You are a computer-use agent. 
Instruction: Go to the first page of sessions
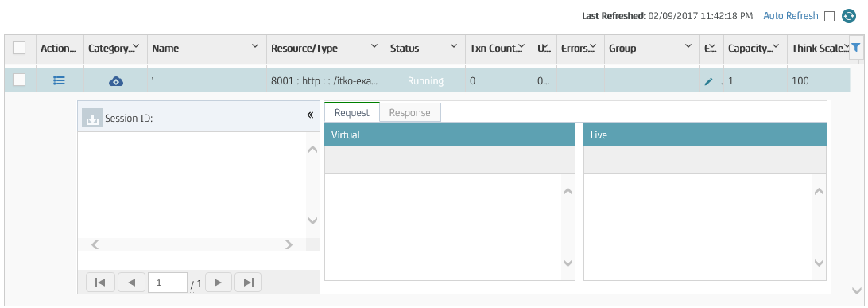[100, 283]
